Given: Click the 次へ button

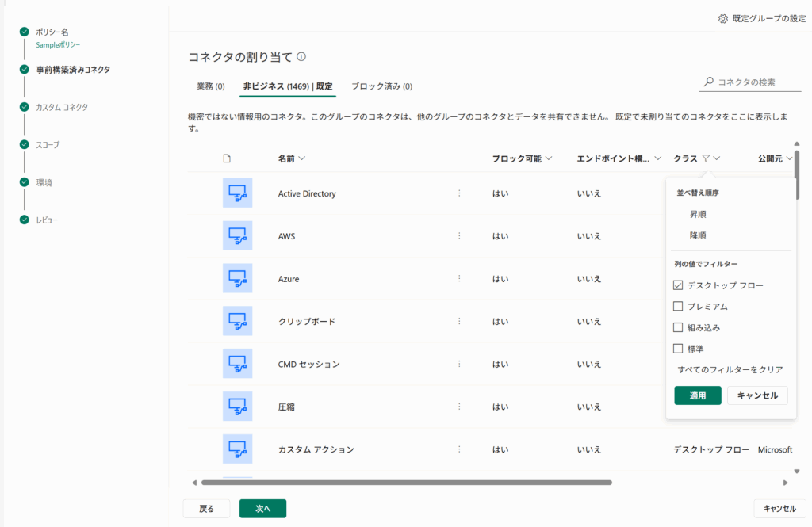Looking at the screenshot, I should point(262,509).
